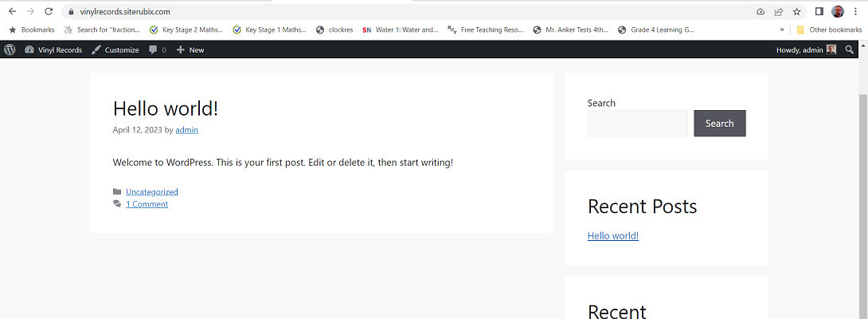Click the sidebar search text field
The image size is (868, 319).
[637, 124]
